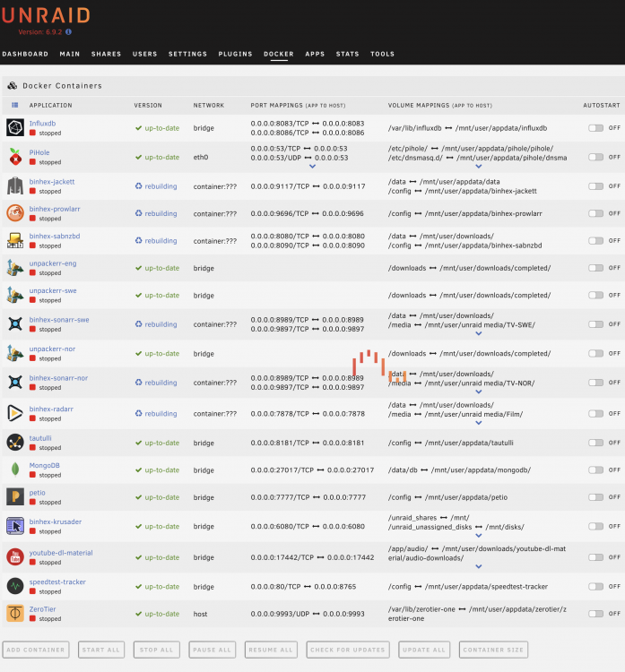Click the unpackerr-swe icon
Image resolution: width=625 pixels, height=672 pixels.
point(15,296)
